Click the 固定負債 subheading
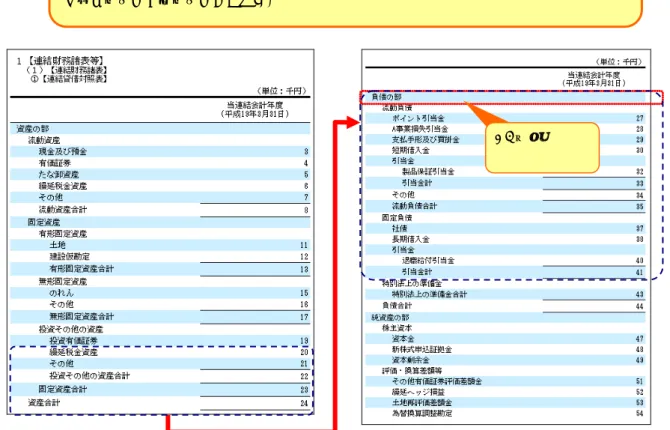670x430 pixels. [397, 218]
